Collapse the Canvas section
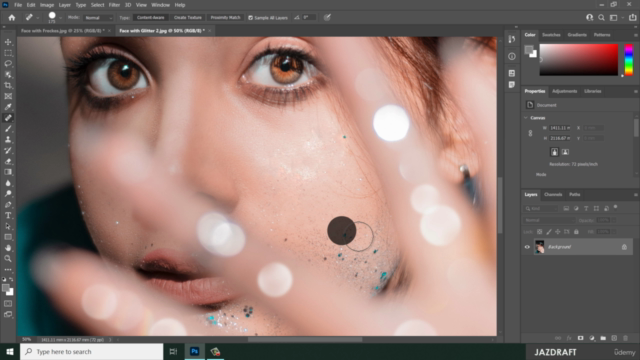The image size is (640, 360). [x=526, y=118]
